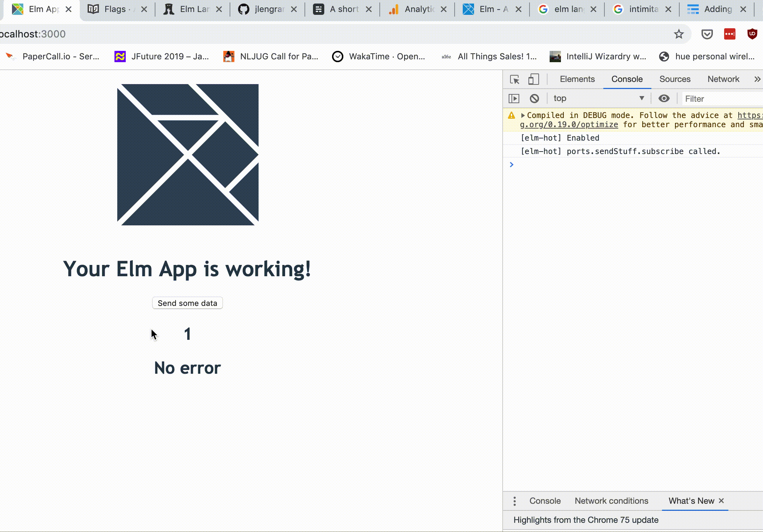Click the console Filter input field
This screenshot has width=763, height=532.
pyautogui.click(x=722, y=99)
